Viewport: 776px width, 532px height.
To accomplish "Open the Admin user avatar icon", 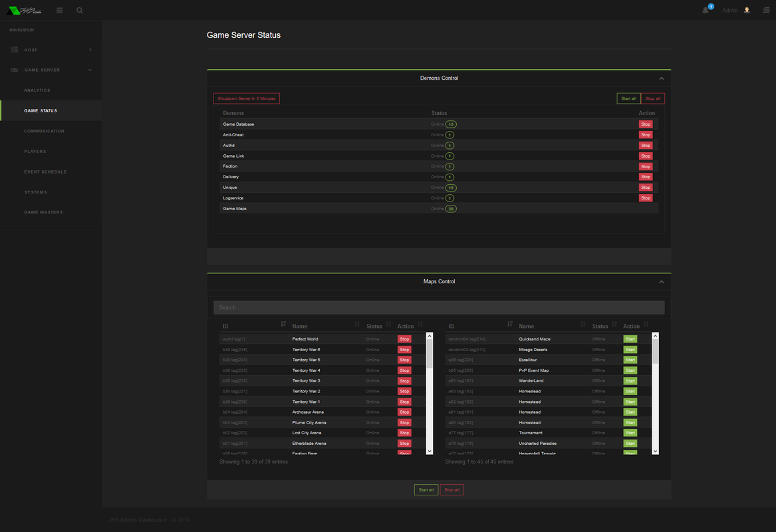I will pyautogui.click(x=747, y=10).
